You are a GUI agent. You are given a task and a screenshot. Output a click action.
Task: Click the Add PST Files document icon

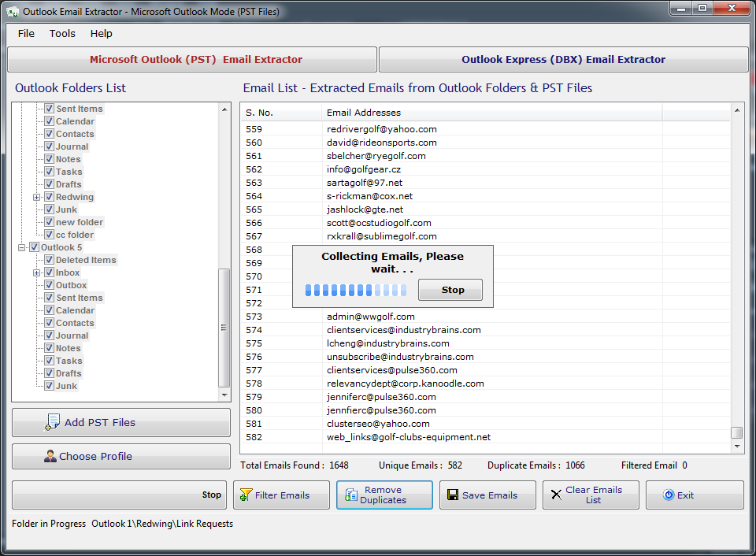coord(52,422)
